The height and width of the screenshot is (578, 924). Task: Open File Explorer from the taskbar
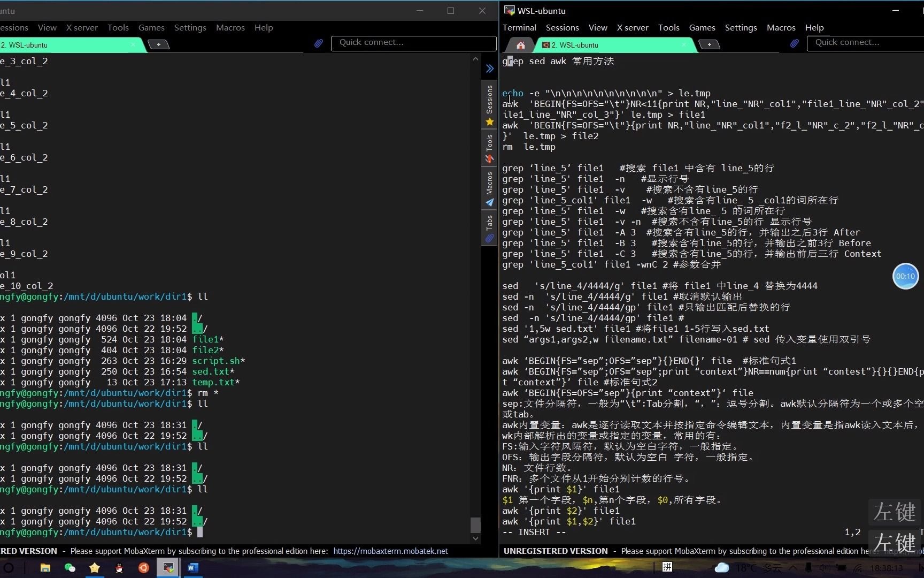pyautogui.click(x=45, y=568)
